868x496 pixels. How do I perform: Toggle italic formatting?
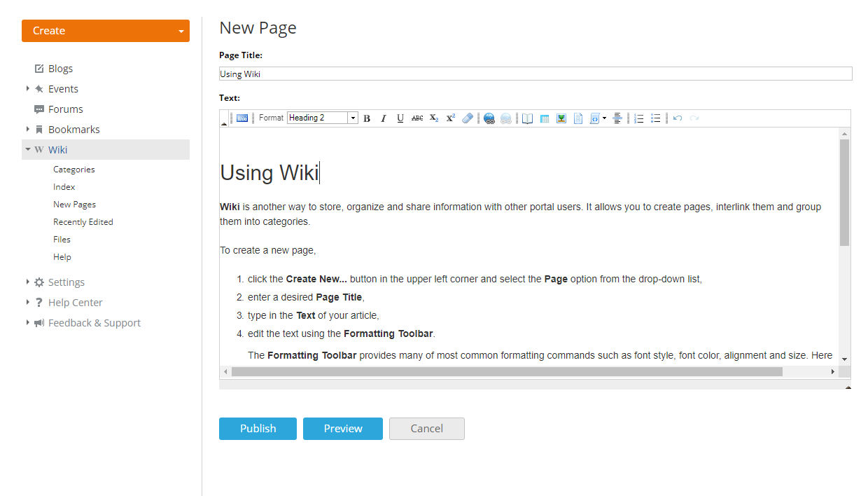pyautogui.click(x=383, y=118)
